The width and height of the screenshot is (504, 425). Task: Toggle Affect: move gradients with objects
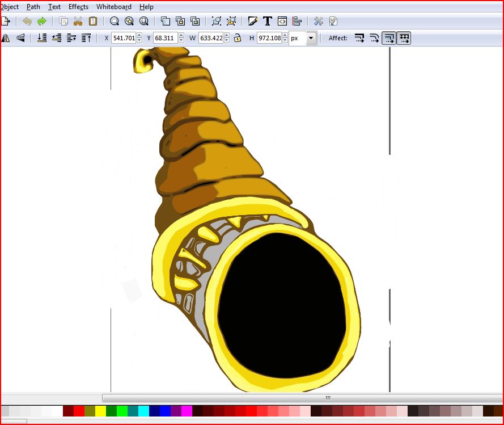(x=389, y=38)
